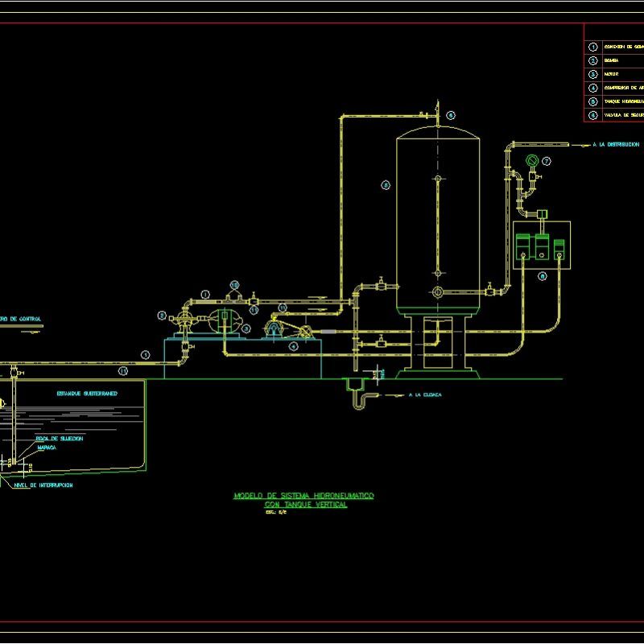Click the safety valve symbol below the gauge
644x644 pixels.
(532, 175)
